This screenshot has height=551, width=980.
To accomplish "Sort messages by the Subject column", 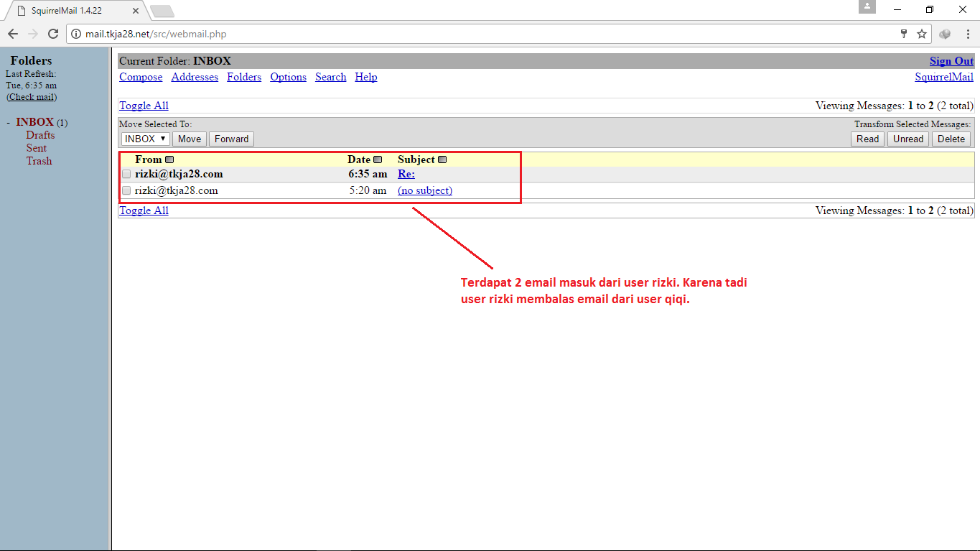I will 442,159.
